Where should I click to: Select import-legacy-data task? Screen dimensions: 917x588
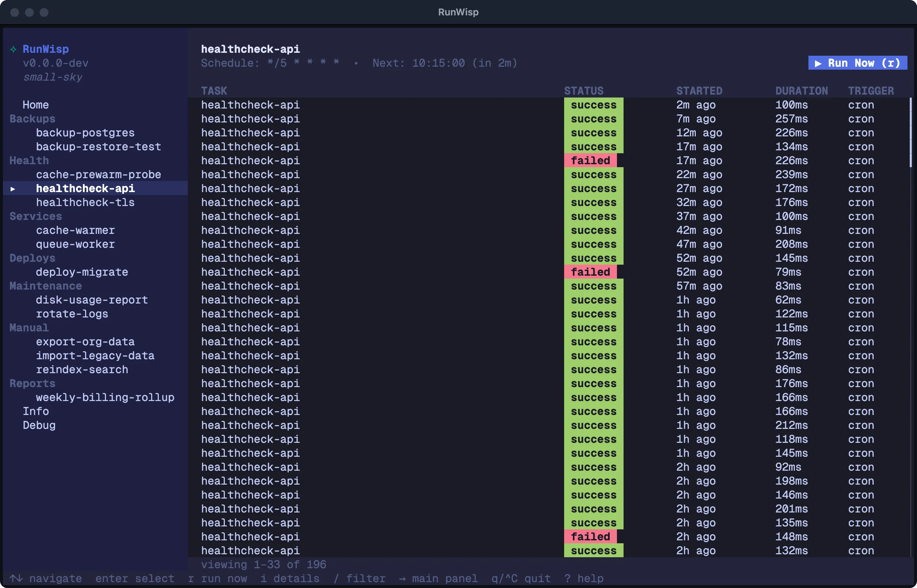95,356
